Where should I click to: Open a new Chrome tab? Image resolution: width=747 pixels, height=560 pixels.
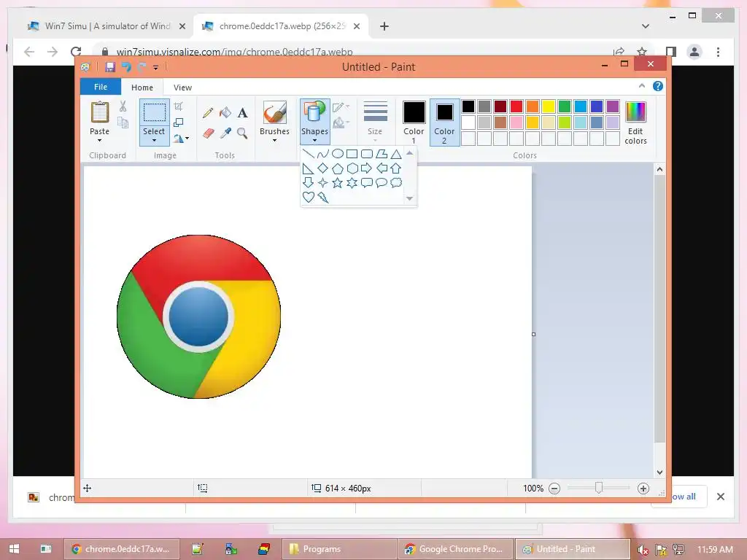tap(384, 26)
